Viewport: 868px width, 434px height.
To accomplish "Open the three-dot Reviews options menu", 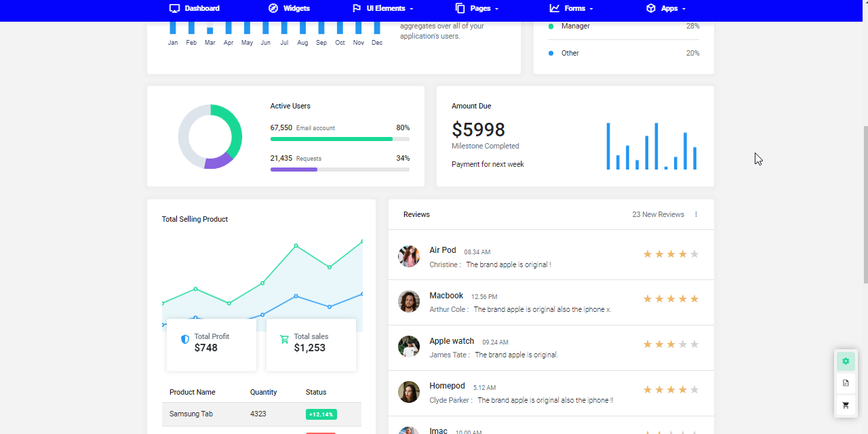I will click(x=696, y=214).
